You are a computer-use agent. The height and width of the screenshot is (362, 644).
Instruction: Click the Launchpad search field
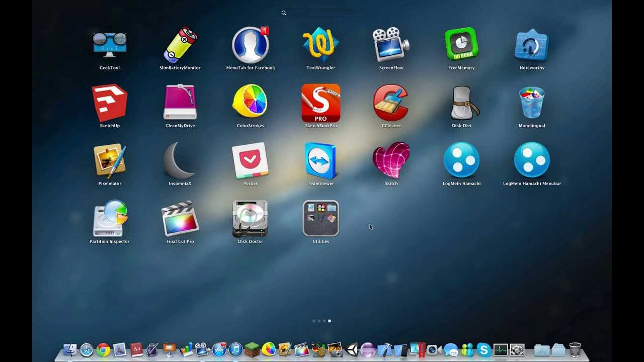(322, 13)
